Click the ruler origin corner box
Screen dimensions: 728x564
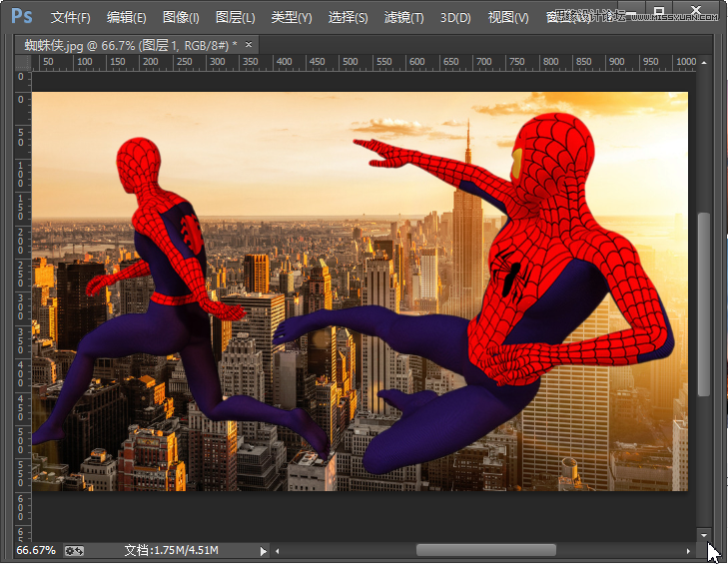click(23, 62)
